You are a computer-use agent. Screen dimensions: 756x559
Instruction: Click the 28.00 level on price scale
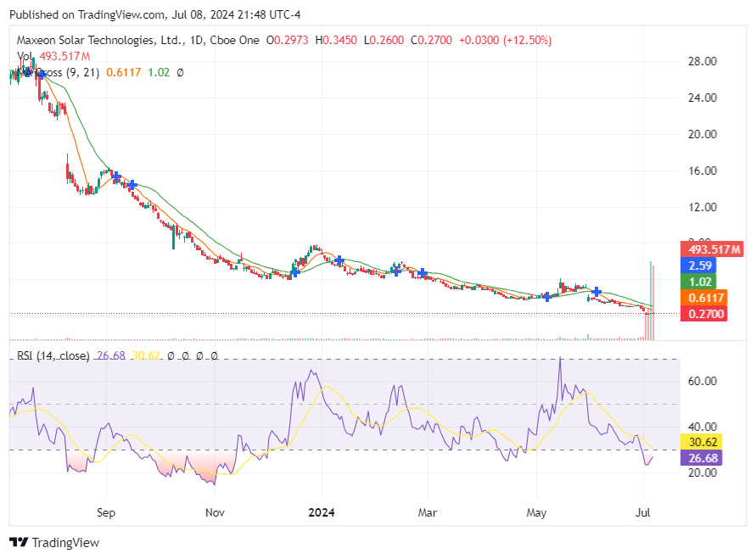[701, 61]
